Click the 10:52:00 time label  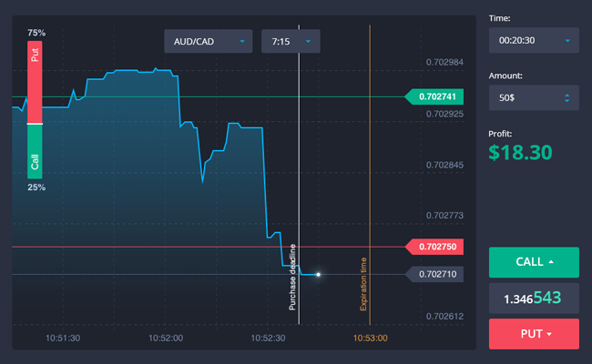[x=166, y=338]
